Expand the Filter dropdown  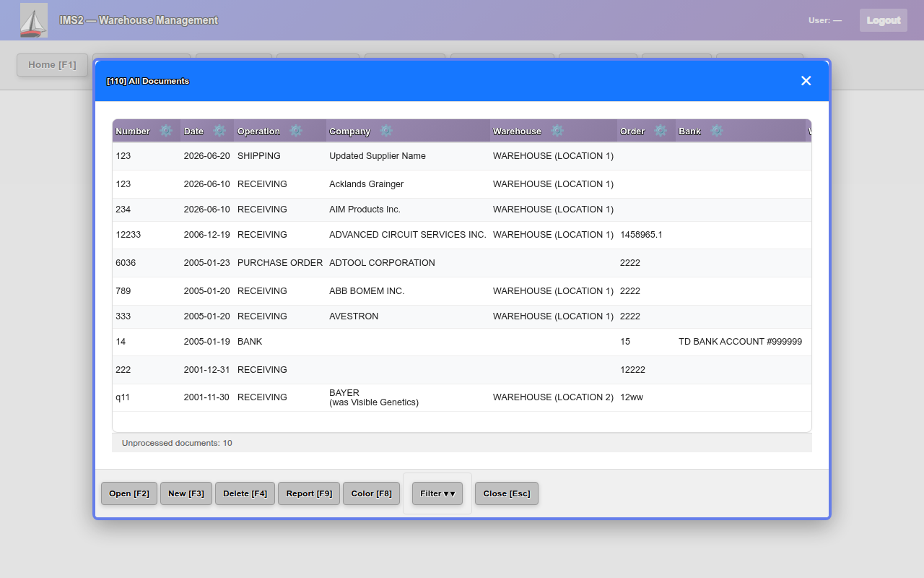437,493
